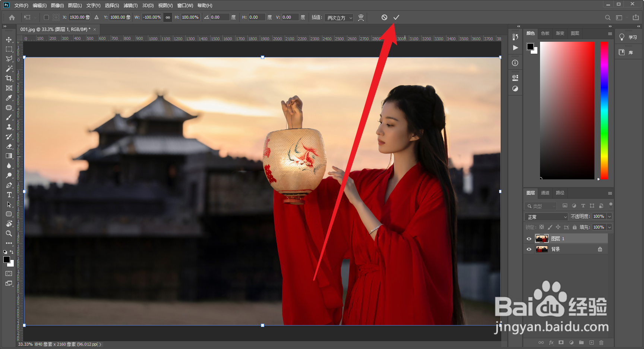
Task: Toggle layer filtering switch on
Action: point(611,204)
